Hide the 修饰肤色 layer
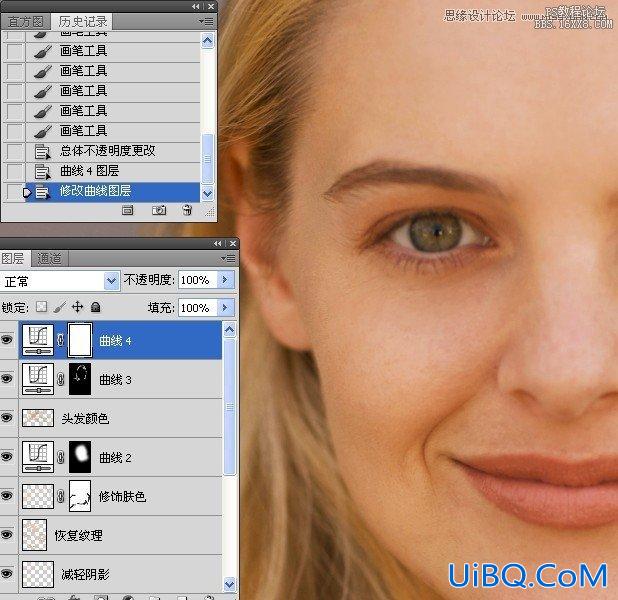Screen dimensions: 618x600 point(7,496)
